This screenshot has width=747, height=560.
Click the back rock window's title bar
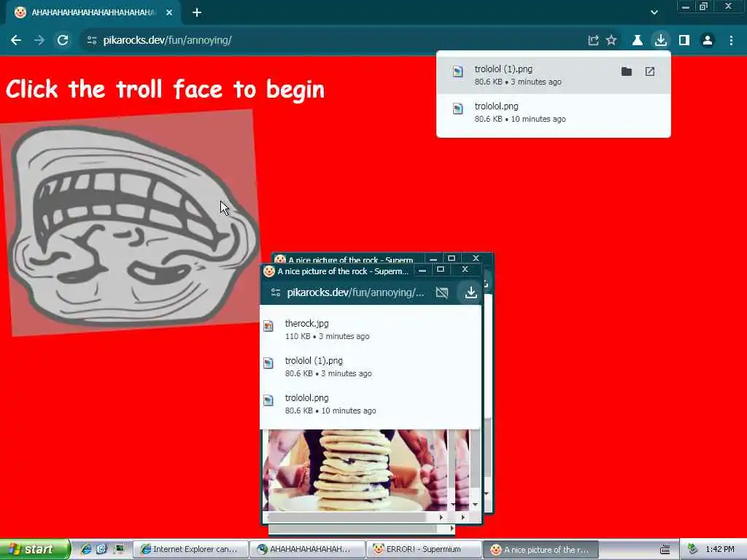point(350,260)
